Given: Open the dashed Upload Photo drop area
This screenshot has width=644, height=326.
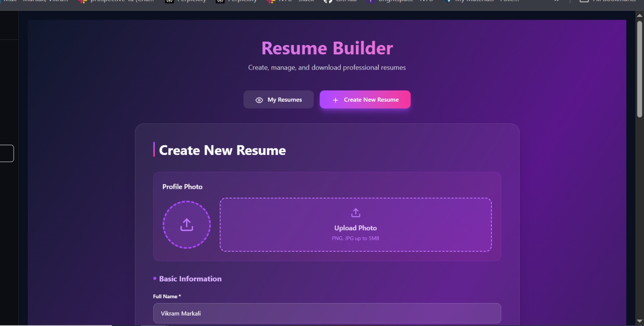Looking at the screenshot, I should pos(355,225).
